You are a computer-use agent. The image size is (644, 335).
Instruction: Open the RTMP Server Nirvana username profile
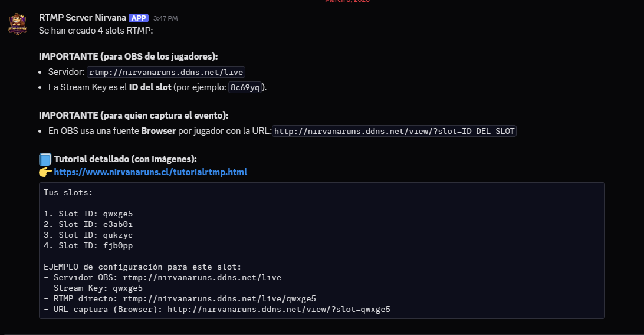point(82,18)
